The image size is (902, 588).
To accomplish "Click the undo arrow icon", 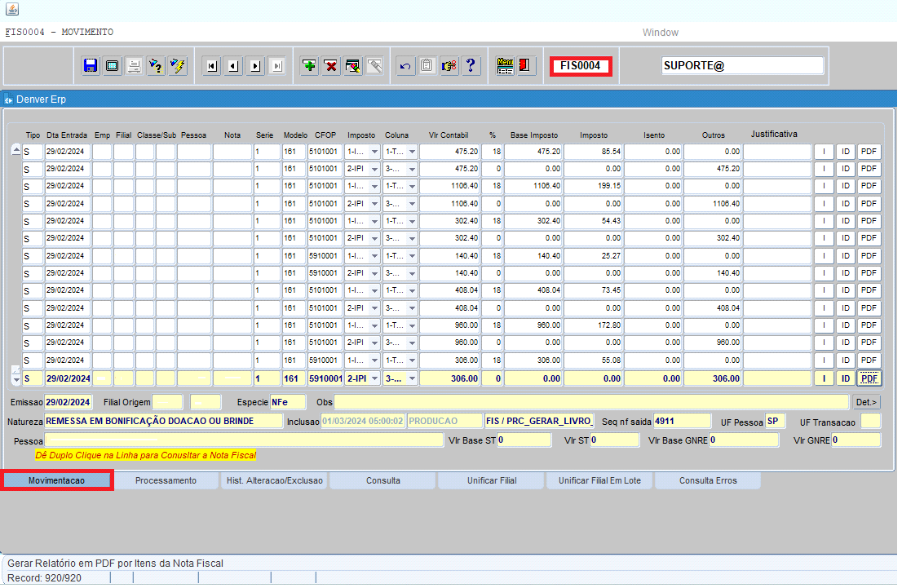I will pos(405,66).
